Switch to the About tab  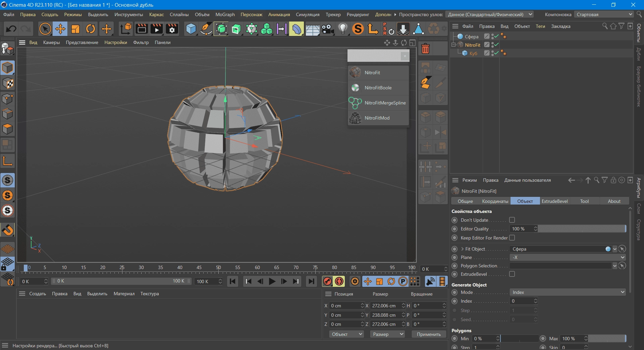[614, 201]
